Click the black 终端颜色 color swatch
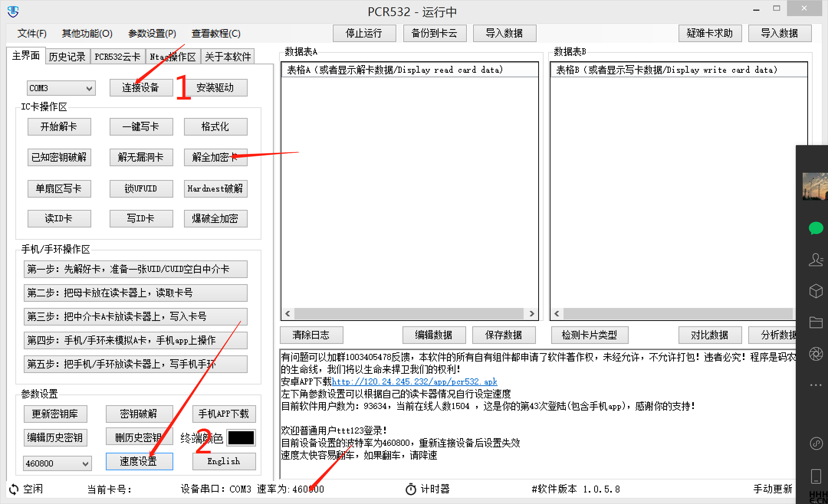 [x=241, y=437]
